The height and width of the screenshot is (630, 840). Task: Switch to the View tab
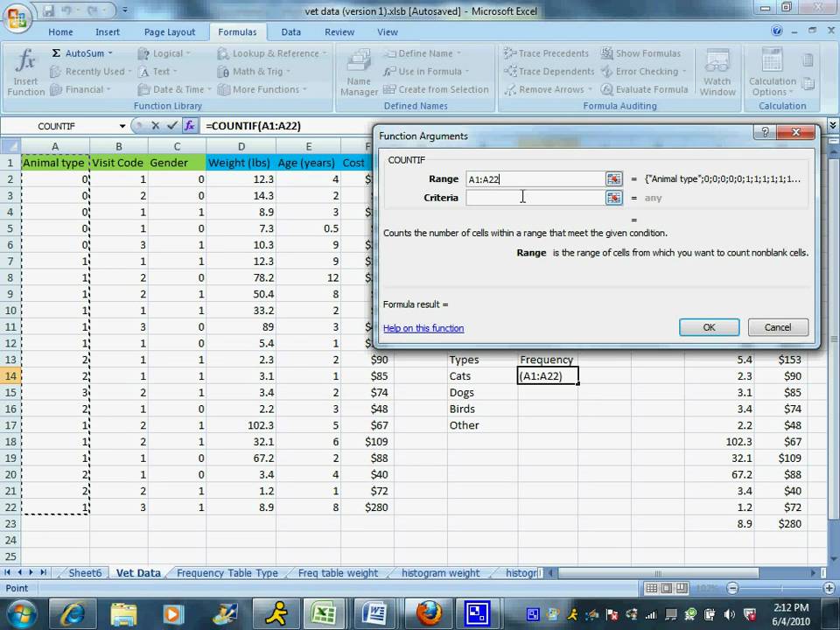pyautogui.click(x=387, y=32)
